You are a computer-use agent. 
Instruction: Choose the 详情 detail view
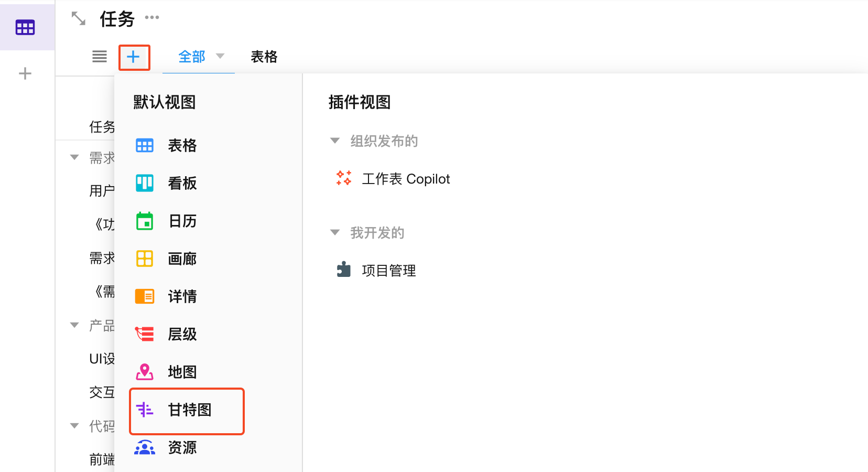181,297
